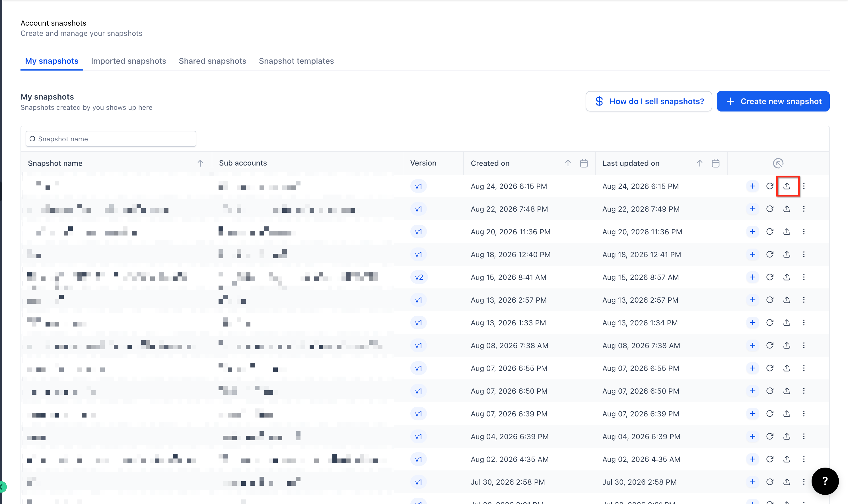
Task: Click v1 badge on Aug 02 4:35 AM row
Action: pyautogui.click(x=419, y=459)
